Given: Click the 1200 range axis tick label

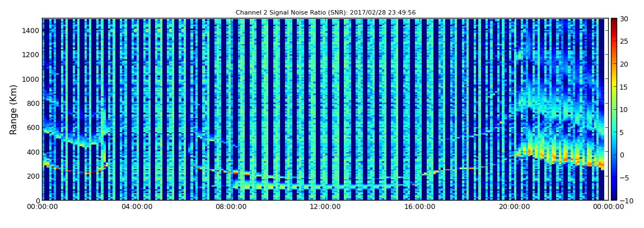Looking at the screenshot, I should (31, 55).
